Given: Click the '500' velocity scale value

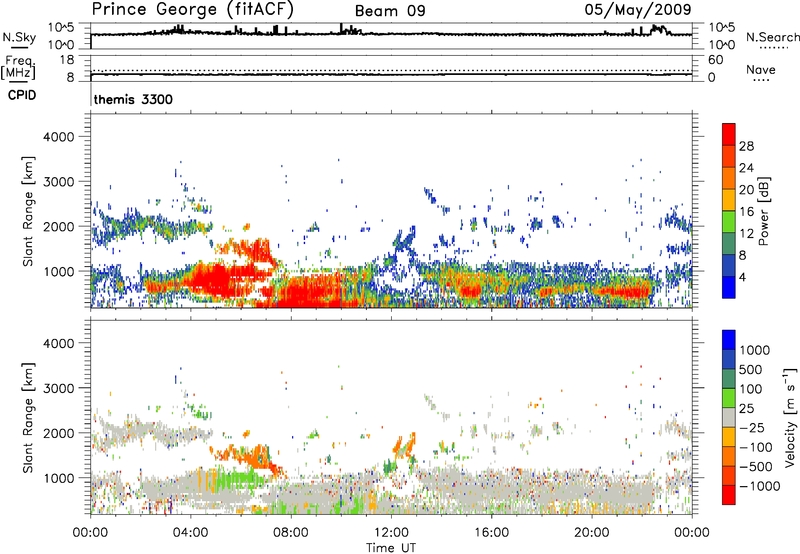Looking at the screenshot, I should click(x=751, y=370).
